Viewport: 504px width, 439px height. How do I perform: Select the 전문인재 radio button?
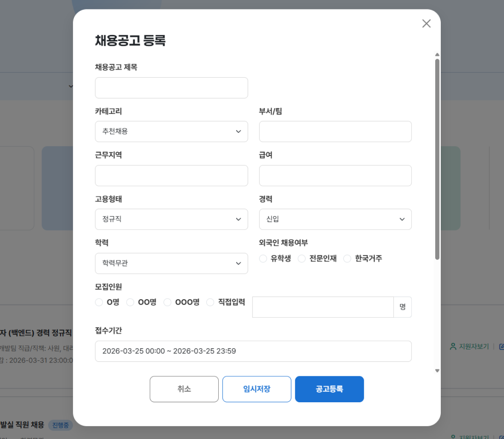[302, 258]
